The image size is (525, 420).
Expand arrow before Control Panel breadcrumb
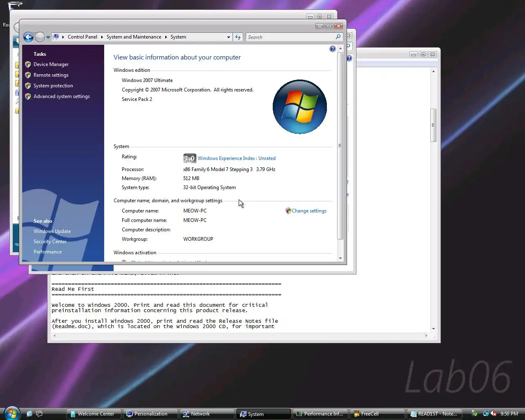(x=63, y=37)
